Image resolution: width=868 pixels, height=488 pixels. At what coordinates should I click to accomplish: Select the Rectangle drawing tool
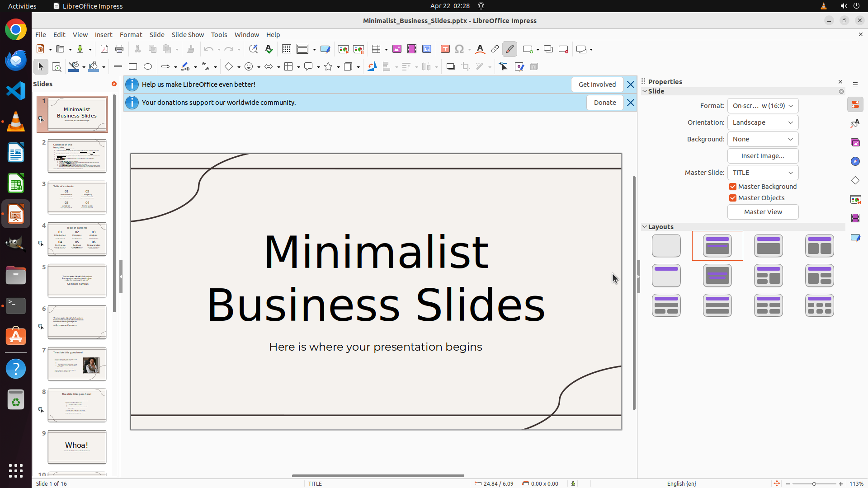(x=133, y=67)
